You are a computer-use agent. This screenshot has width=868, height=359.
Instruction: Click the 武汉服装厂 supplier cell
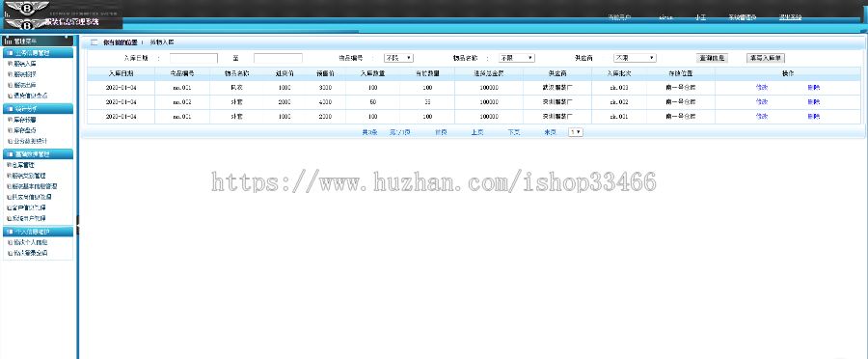[556, 88]
